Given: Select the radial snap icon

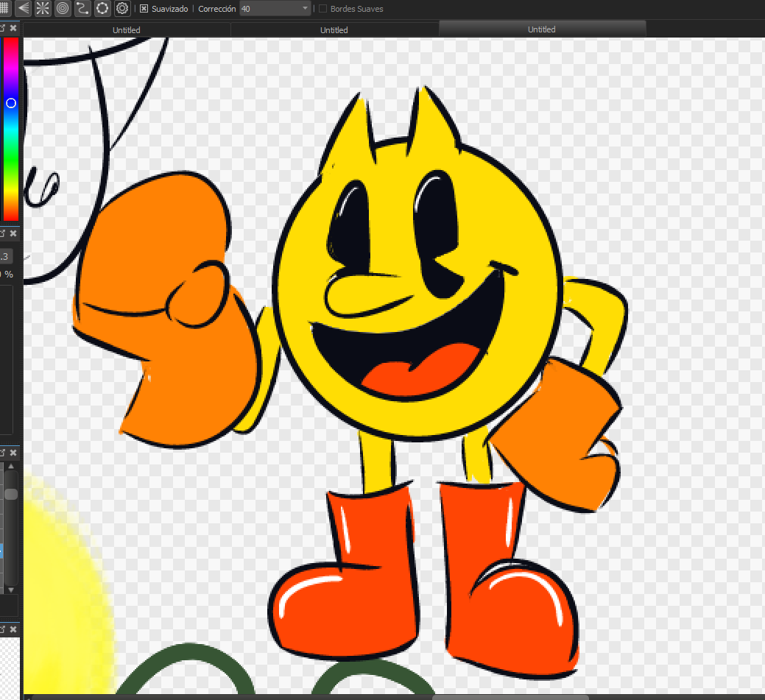Looking at the screenshot, I should [x=43, y=8].
